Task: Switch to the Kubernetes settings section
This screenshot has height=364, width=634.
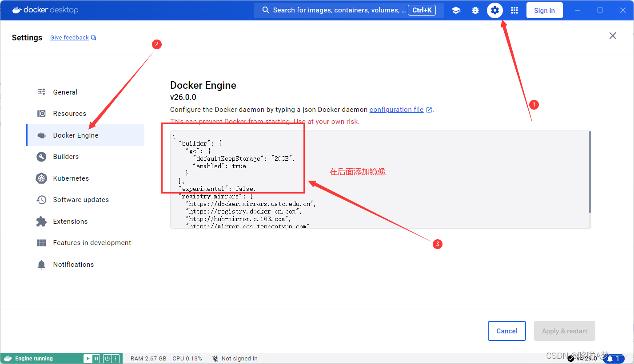Action: pos(71,178)
